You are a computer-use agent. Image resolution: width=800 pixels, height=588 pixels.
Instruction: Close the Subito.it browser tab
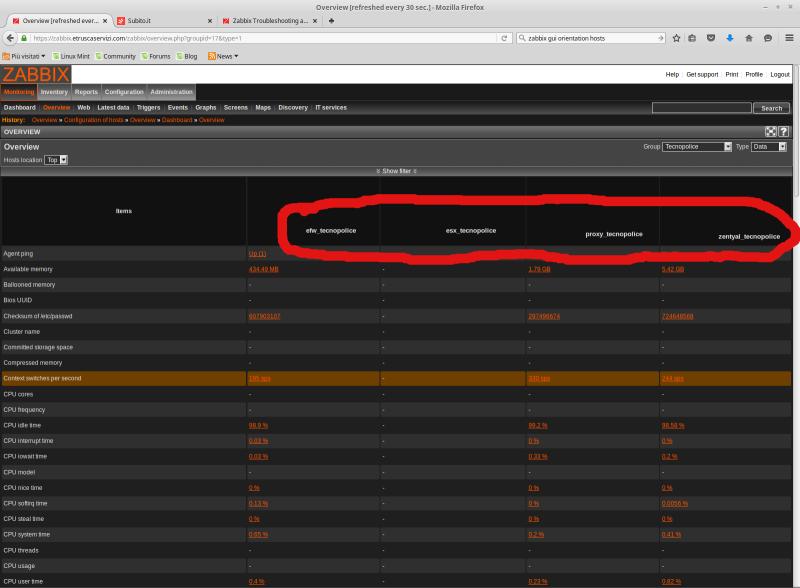(x=210, y=21)
